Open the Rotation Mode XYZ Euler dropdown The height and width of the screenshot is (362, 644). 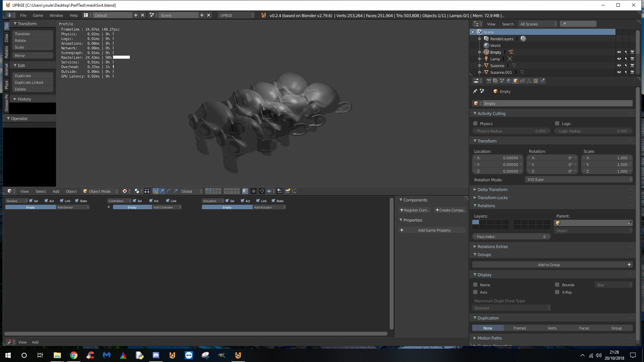pyautogui.click(x=579, y=180)
